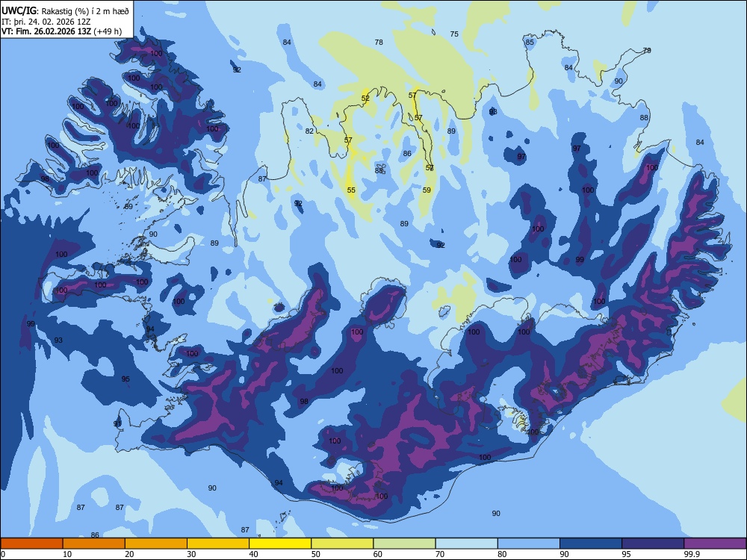Click the amber 20–30 legend swatch

156,544
